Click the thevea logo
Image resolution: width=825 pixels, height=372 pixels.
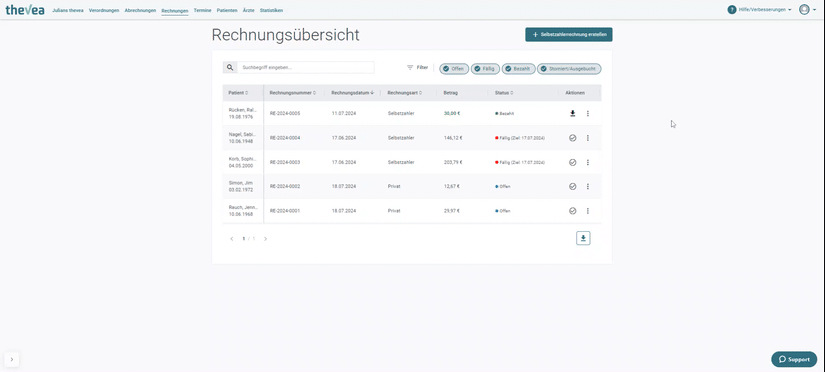25,9
